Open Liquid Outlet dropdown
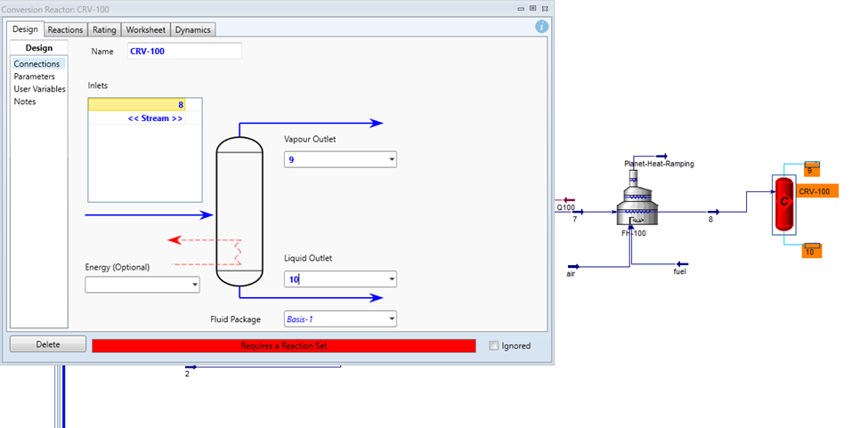The height and width of the screenshot is (428, 868). [392, 279]
